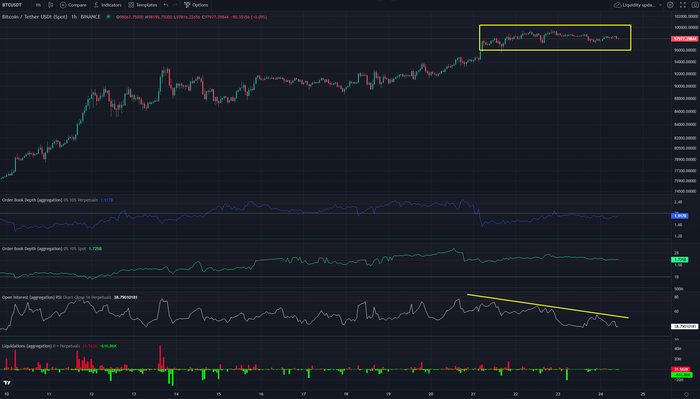Click the 86000.00000 price axis label
Viewport: 700px width, 399px height.
point(686,111)
